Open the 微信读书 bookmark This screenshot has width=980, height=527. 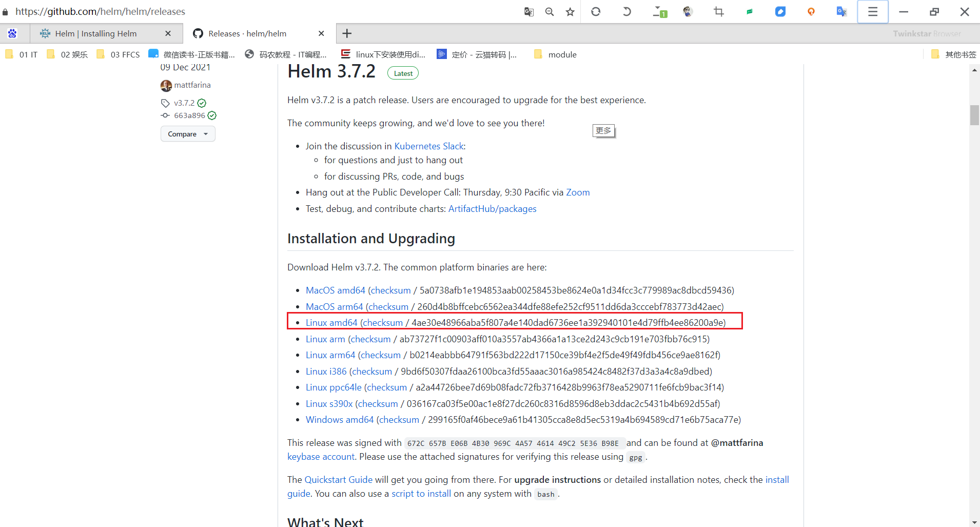click(192, 54)
